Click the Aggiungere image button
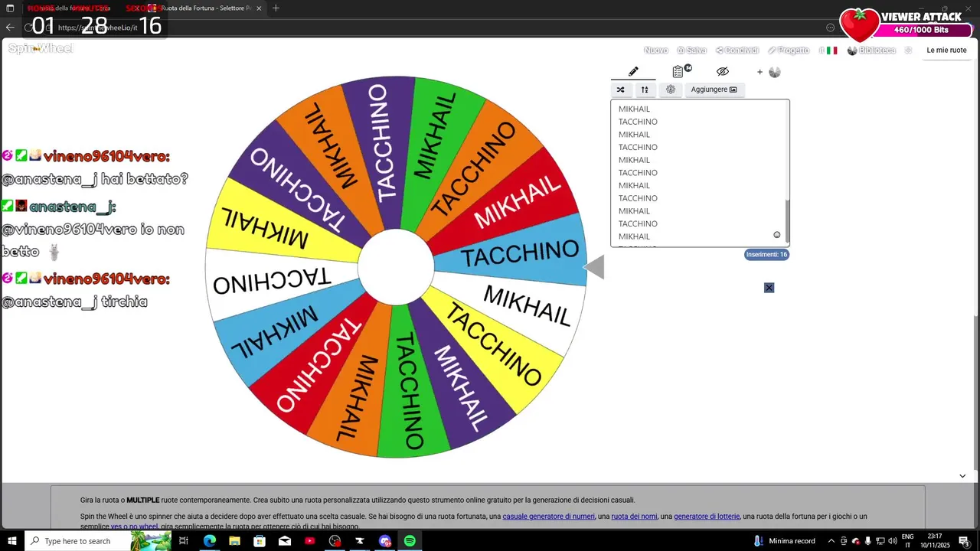Viewport: 980px width, 551px height. click(714, 90)
